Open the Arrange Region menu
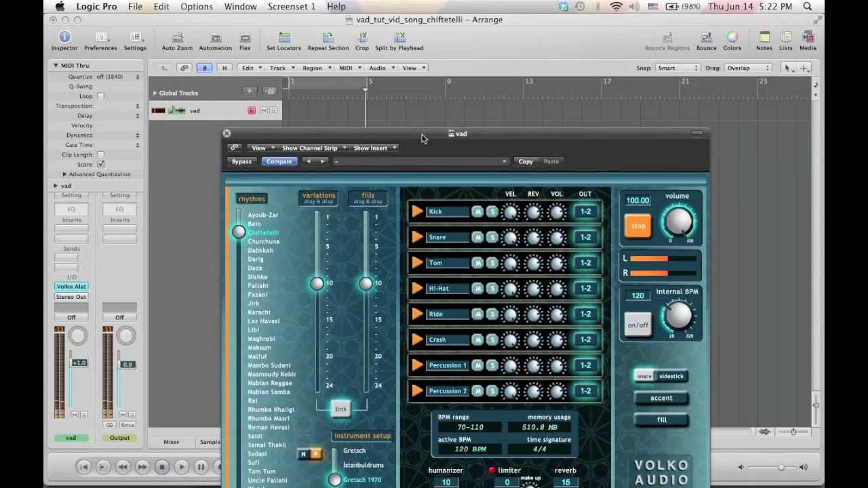The width and height of the screenshot is (868, 488). pos(315,68)
